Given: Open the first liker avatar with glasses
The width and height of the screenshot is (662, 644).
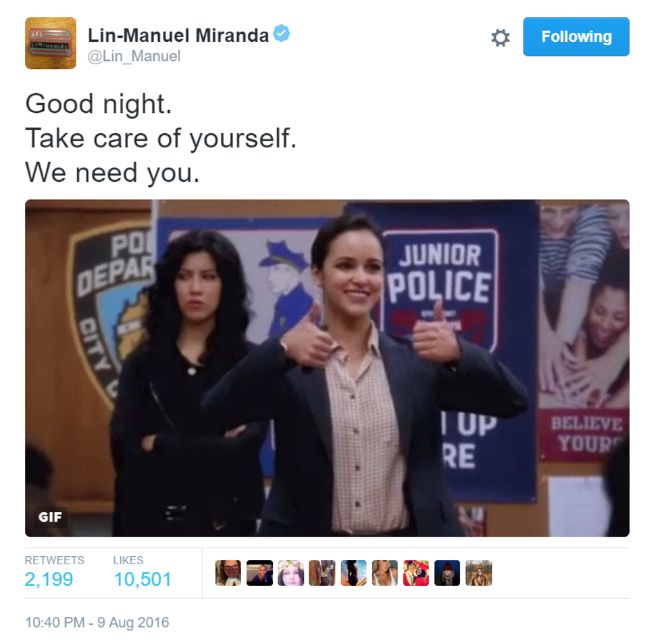Looking at the screenshot, I should tap(228, 573).
